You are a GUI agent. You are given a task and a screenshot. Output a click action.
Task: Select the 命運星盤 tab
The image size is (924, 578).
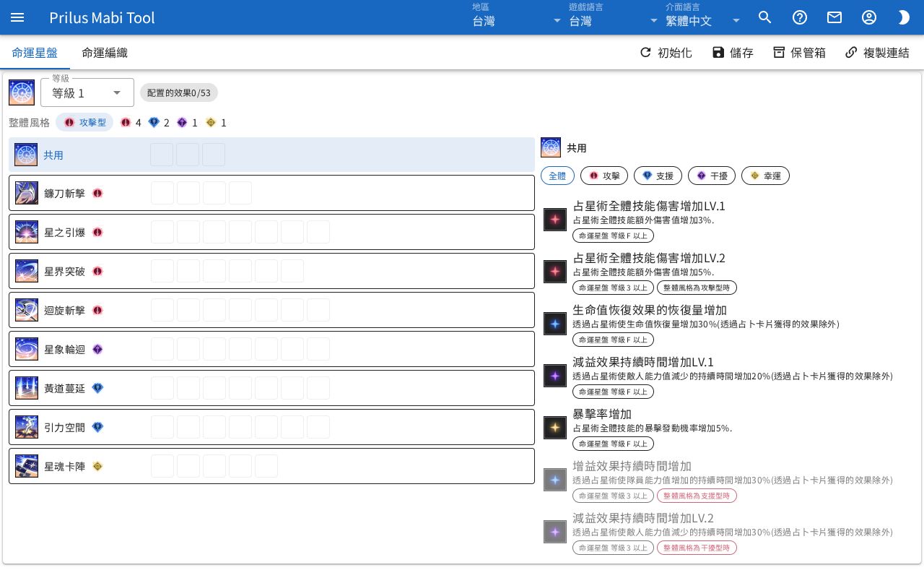[x=35, y=53]
